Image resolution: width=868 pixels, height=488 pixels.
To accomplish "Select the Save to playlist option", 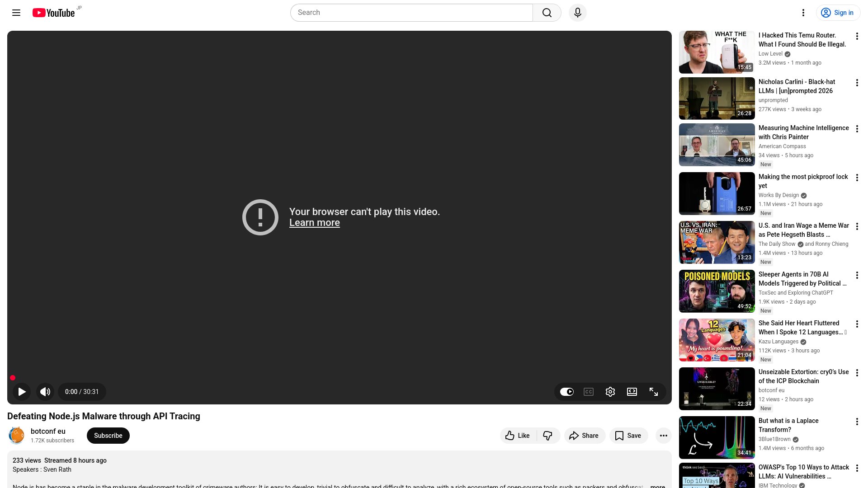I will click(x=628, y=435).
